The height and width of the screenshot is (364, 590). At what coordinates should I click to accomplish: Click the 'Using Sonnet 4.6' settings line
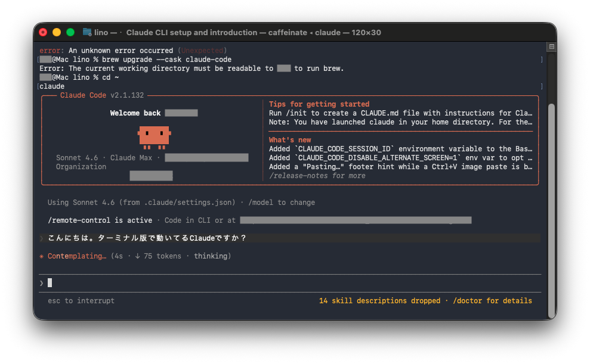(141, 203)
